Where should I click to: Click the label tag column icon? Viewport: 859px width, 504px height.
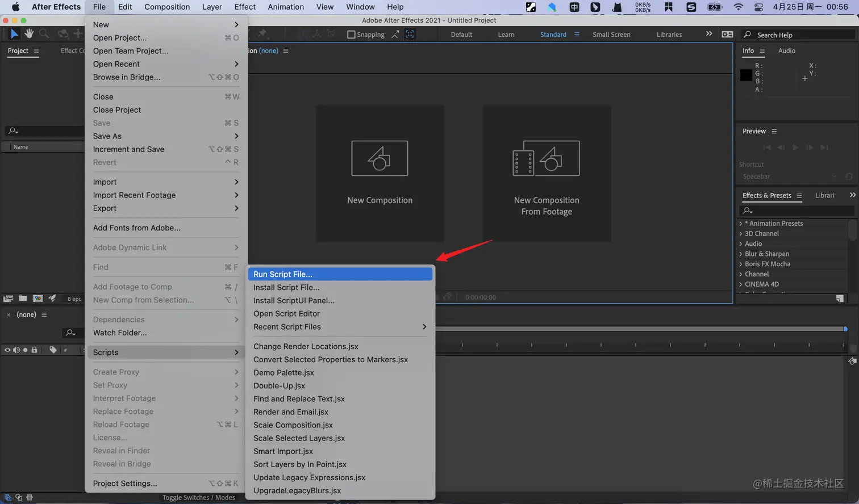click(x=53, y=350)
